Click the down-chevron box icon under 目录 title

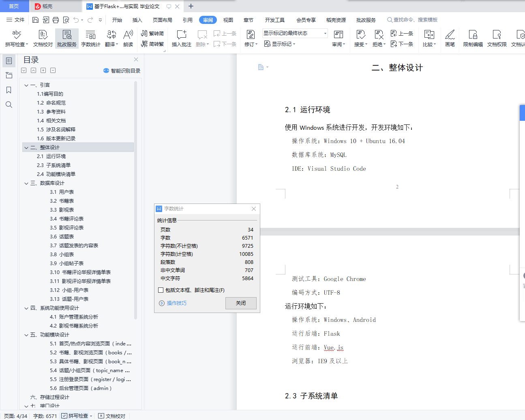(24, 71)
